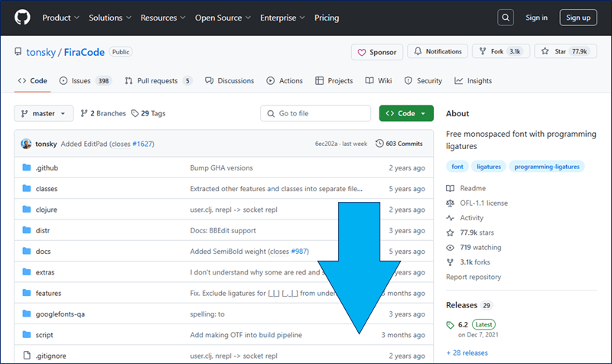
Task: Switch to the Issues tab
Action: coord(86,81)
